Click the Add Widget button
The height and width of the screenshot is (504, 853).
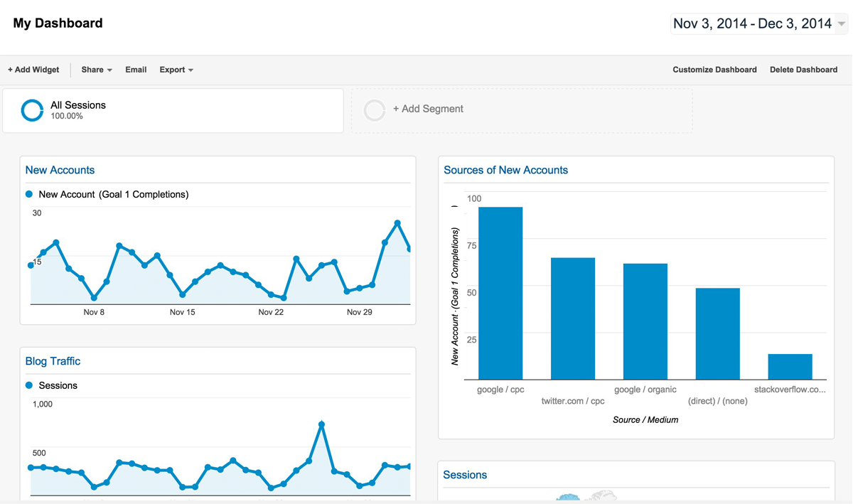point(33,70)
